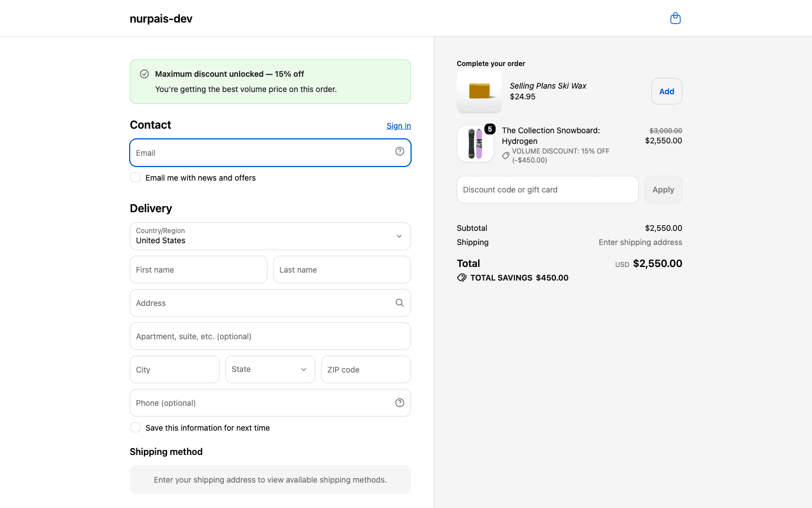Click the total savings tag icon
This screenshot has width=812, height=508.
point(462,278)
